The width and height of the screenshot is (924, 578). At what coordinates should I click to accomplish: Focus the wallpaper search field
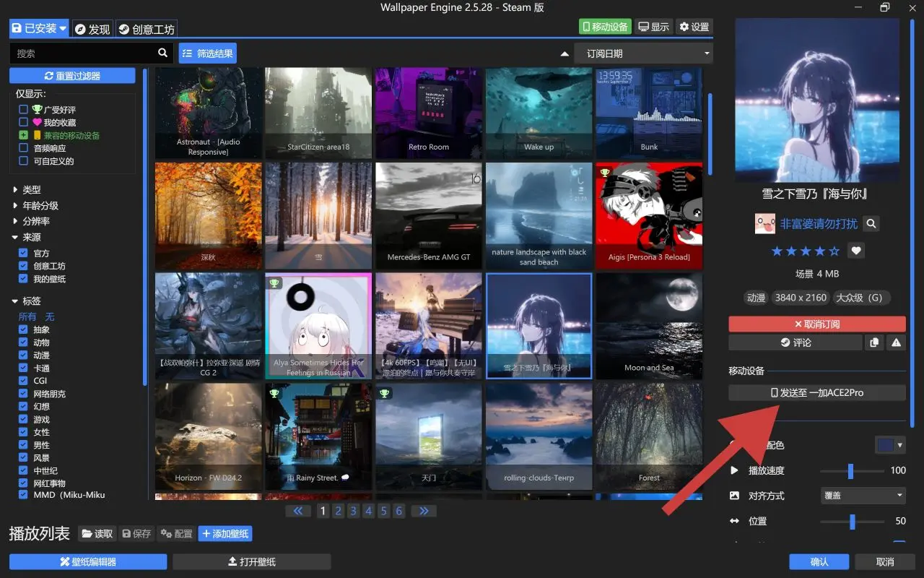pos(82,53)
